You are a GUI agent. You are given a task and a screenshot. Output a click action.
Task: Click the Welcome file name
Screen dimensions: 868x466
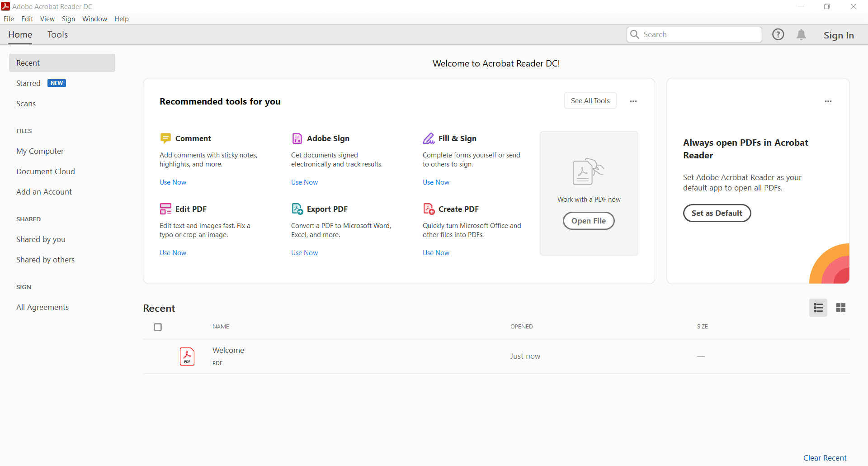[228, 350]
